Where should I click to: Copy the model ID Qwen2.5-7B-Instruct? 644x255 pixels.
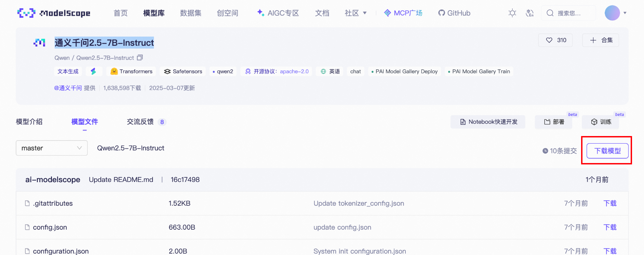point(140,57)
